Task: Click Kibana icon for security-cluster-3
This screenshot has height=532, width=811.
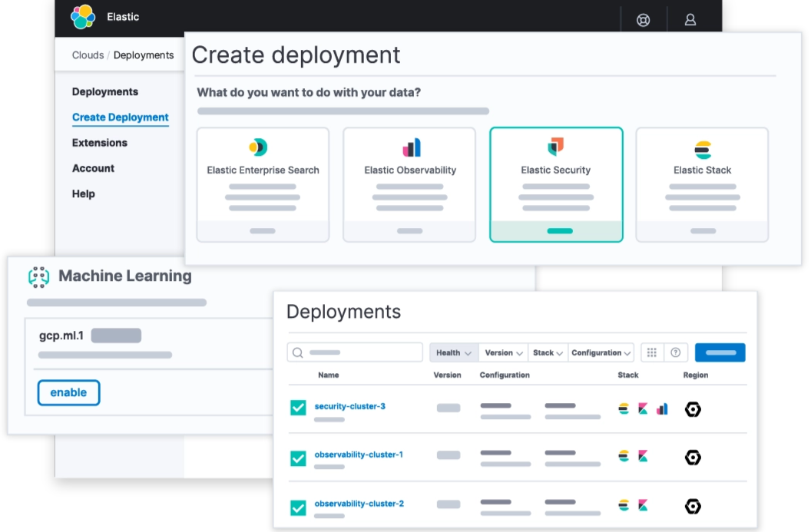Action: (x=643, y=409)
